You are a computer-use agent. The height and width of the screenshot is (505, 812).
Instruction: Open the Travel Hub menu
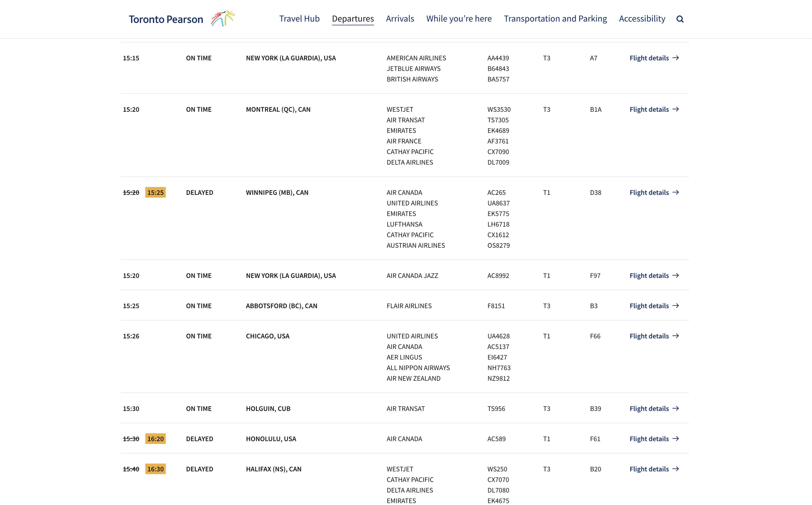click(299, 19)
